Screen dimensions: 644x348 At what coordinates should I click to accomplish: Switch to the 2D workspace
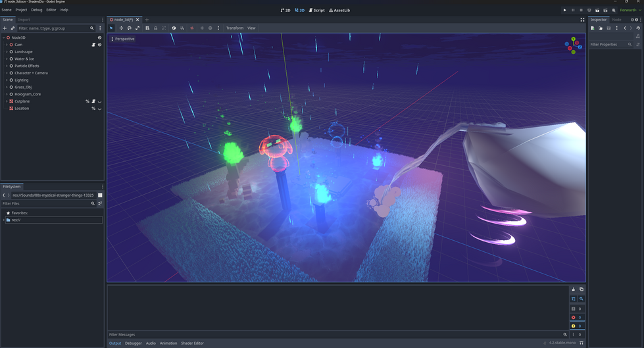click(x=285, y=11)
